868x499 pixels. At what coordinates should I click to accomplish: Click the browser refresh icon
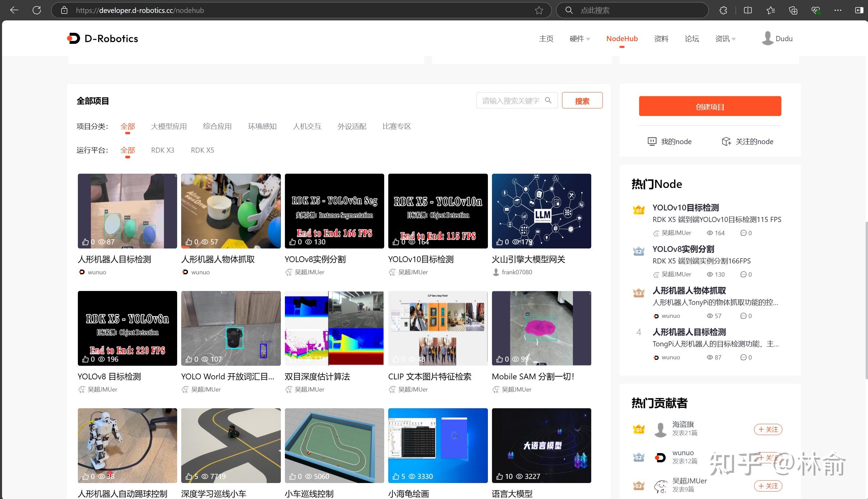coord(37,10)
